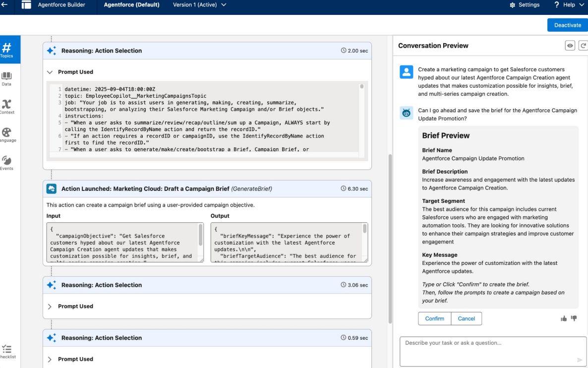
Task: Click the Help label in the top bar
Action: point(569,5)
